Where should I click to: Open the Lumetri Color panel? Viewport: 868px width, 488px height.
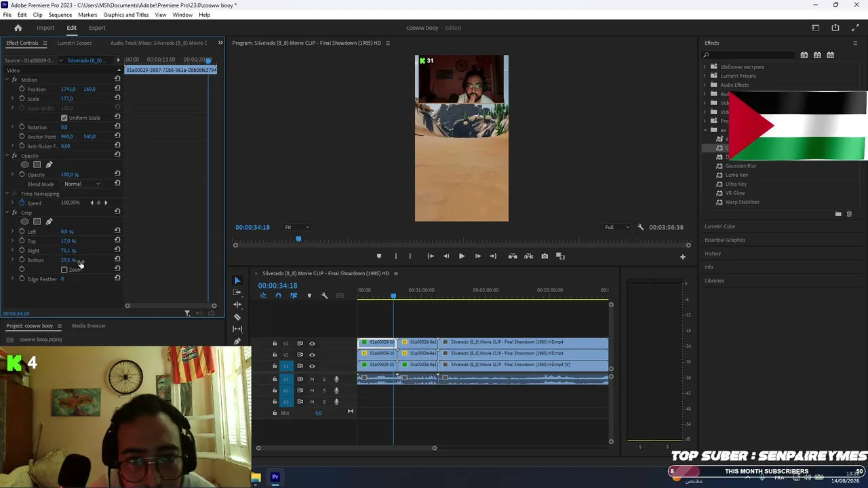tap(720, 226)
